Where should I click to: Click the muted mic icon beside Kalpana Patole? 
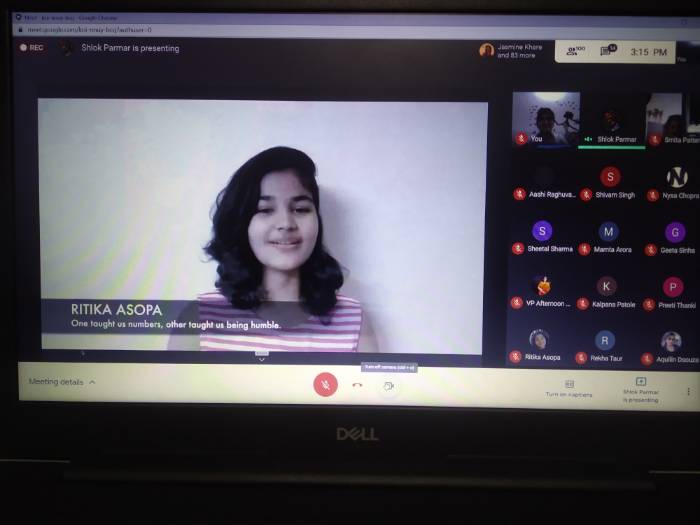[582, 304]
